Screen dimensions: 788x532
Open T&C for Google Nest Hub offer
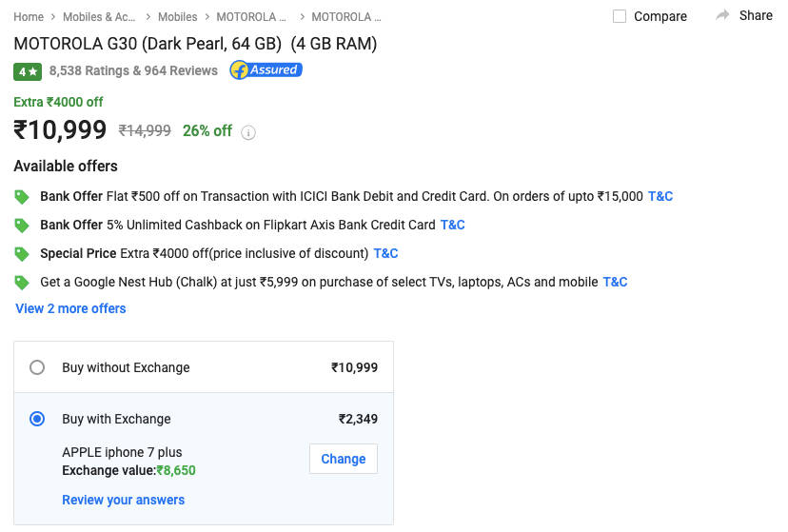coord(615,282)
